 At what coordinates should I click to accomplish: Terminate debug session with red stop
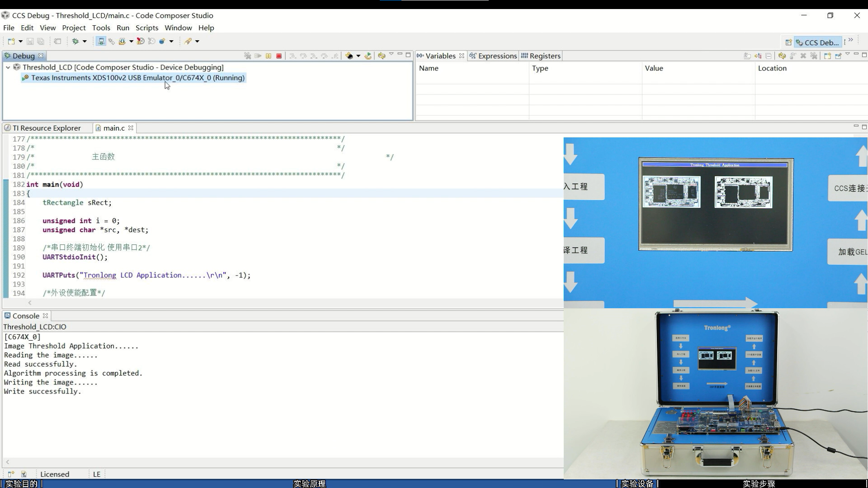[x=279, y=56]
